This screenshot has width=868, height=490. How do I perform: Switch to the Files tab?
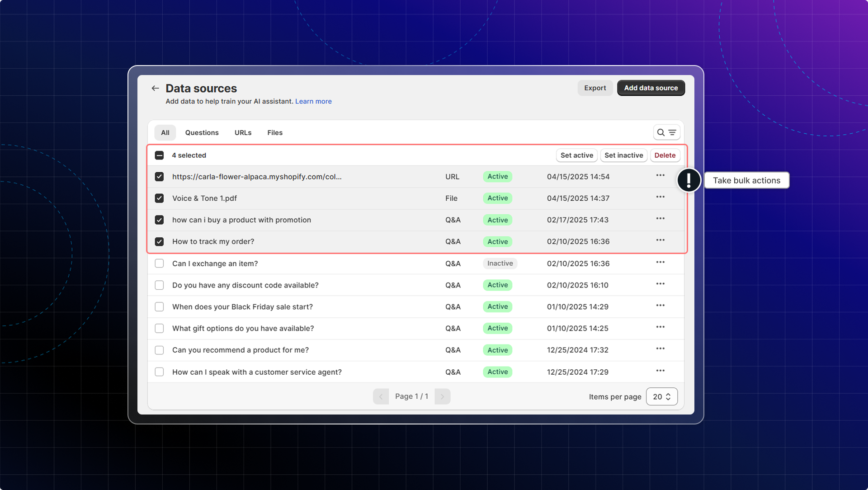pos(274,132)
